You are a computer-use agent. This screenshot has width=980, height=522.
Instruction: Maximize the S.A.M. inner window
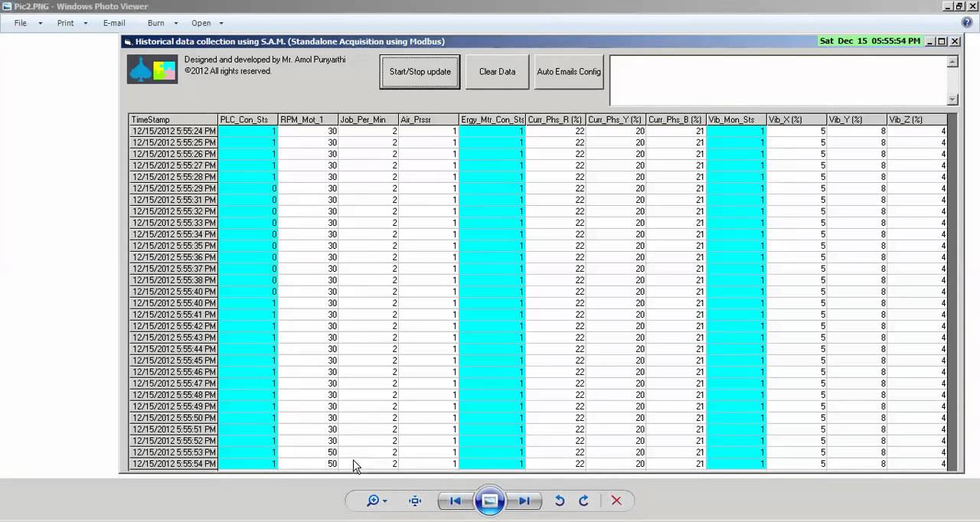[x=942, y=41]
